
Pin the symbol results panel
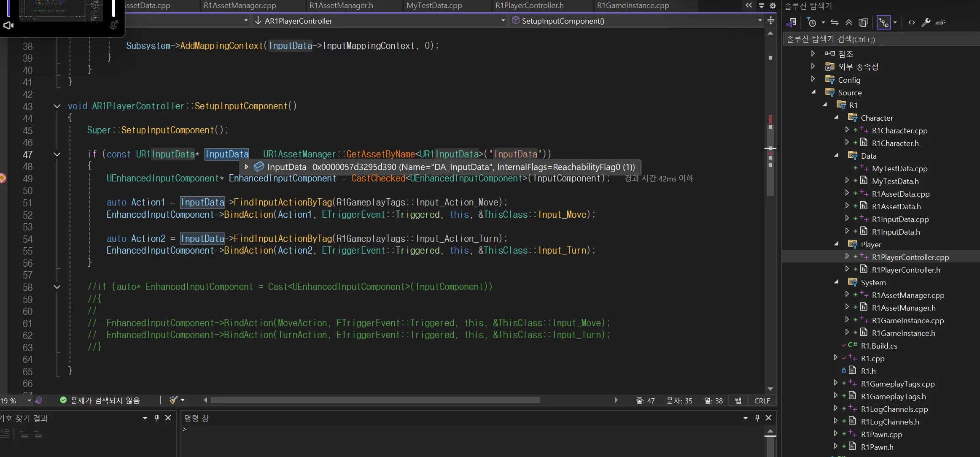click(157, 418)
